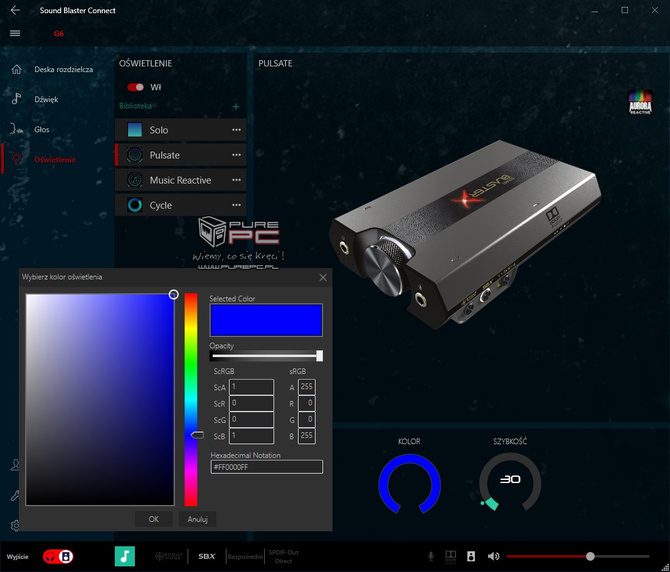The image size is (670, 572).
Task: Click the rainbow hue strip
Action: pos(191,399)
